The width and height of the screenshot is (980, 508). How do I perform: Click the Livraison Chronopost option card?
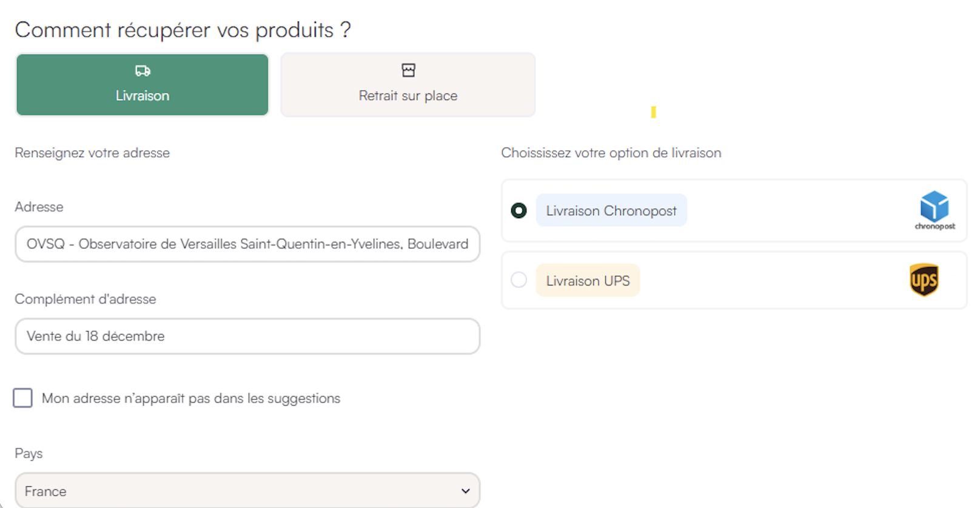point(788,210)
